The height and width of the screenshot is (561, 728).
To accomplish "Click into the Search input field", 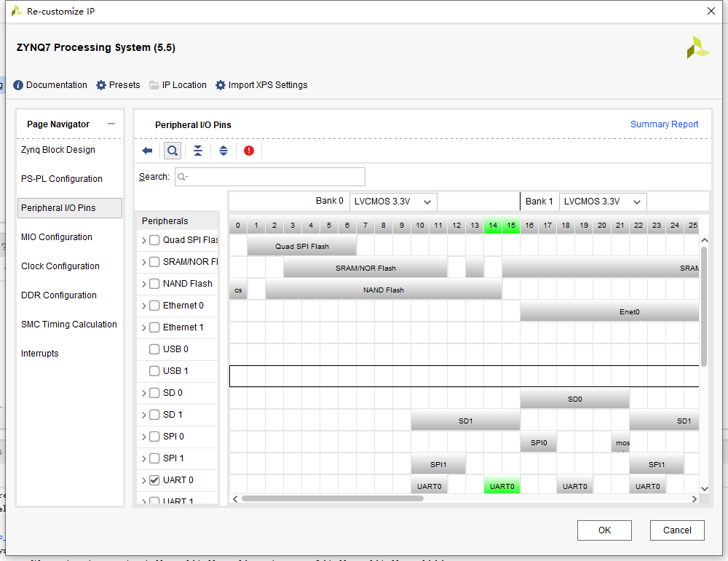I will 270,177.
